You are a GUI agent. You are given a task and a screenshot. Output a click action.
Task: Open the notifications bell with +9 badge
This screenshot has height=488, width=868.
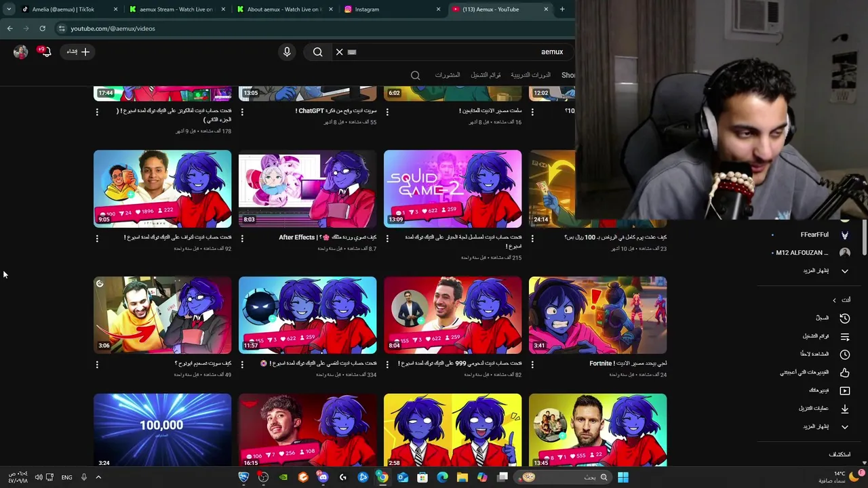click(45, 52)
